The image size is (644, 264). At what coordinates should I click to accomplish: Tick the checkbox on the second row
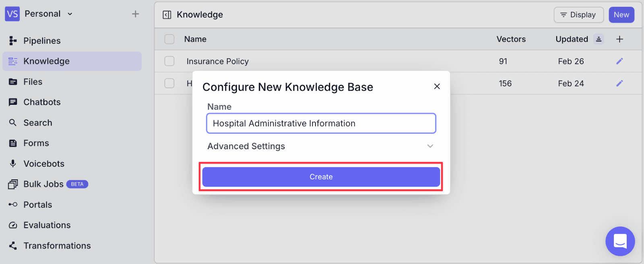click(169, 83)
